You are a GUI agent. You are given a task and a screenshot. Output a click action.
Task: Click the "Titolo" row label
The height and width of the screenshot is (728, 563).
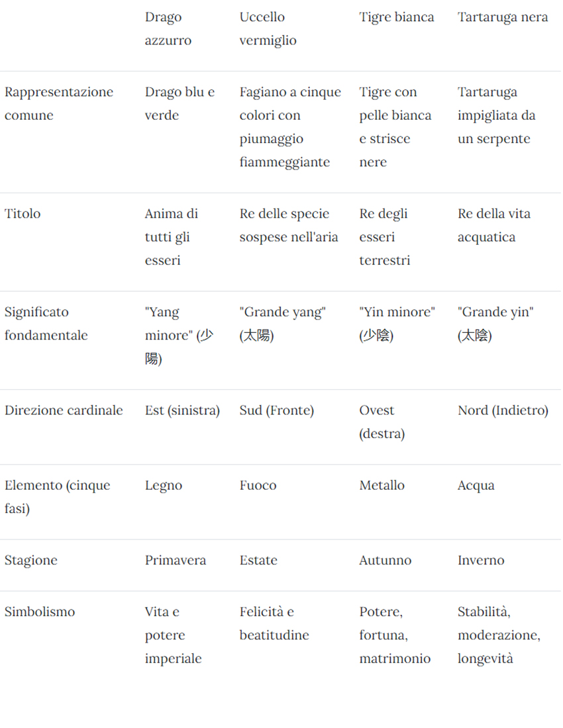(x=23, y=214)
